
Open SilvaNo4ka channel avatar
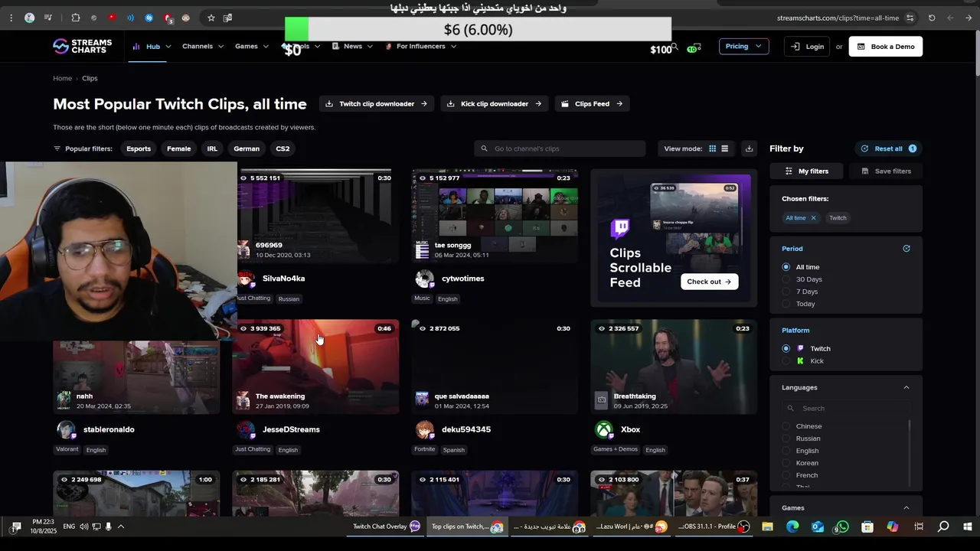tap(246, 279)
